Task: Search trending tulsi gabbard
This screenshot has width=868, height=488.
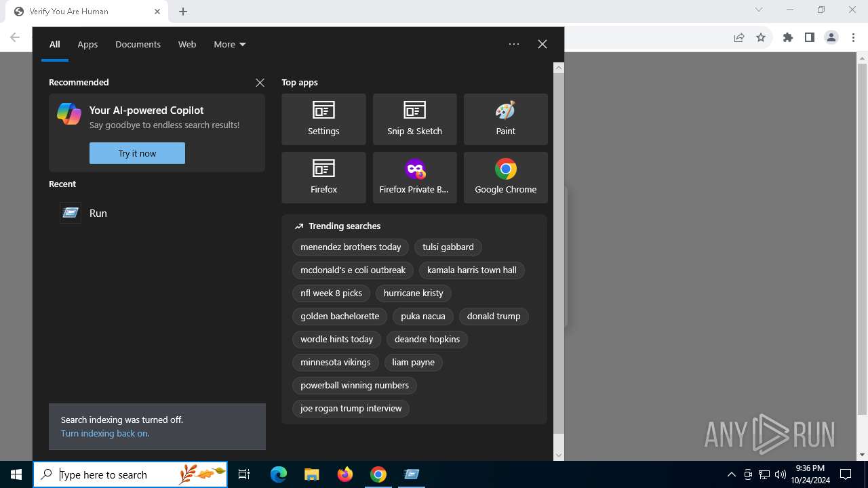Action: (448, 247)
